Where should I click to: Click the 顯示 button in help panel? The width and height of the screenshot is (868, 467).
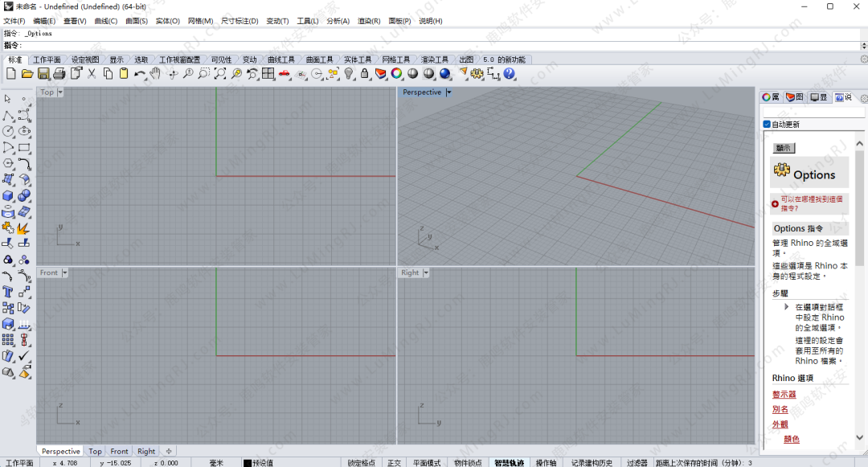784,148
